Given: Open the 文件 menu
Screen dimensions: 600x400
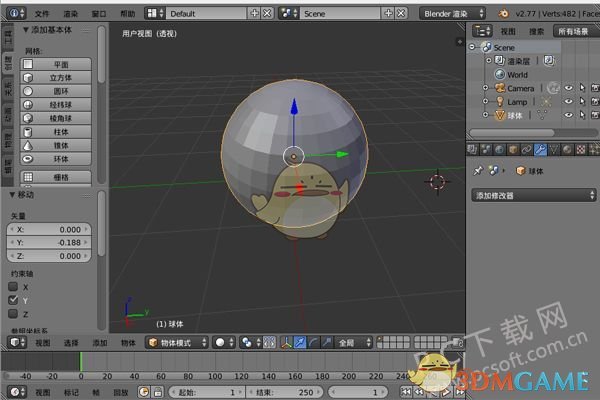Looking at the screenshot, I should click(x=42, y=14).
